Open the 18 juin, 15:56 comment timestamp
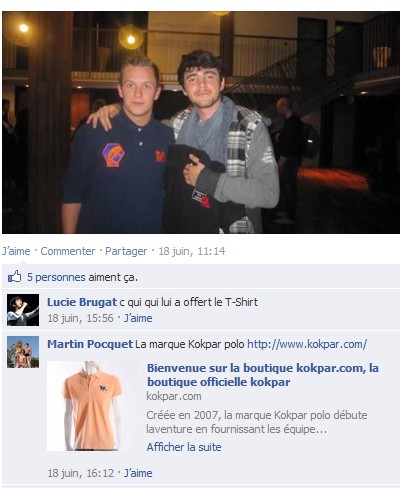This screenshot has width=400, height=488. (80, 318)
